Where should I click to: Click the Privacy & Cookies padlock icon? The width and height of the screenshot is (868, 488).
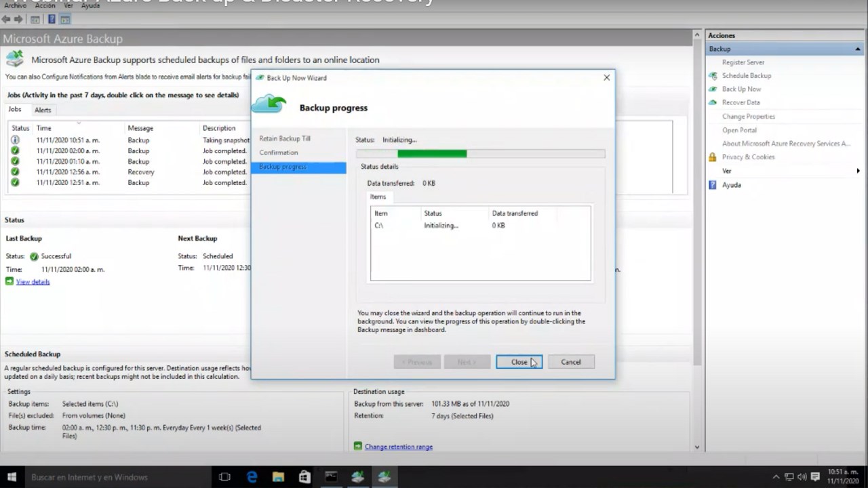pyautogui.click(x=713, y=157)
